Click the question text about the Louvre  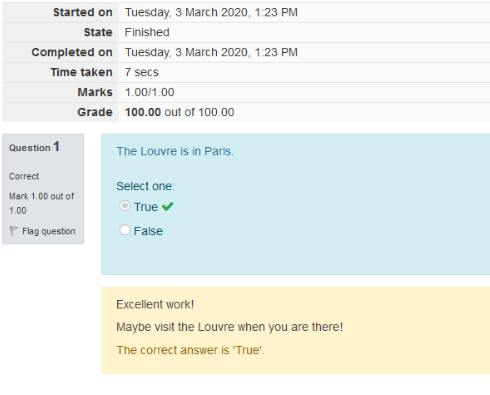click(175, 151)
